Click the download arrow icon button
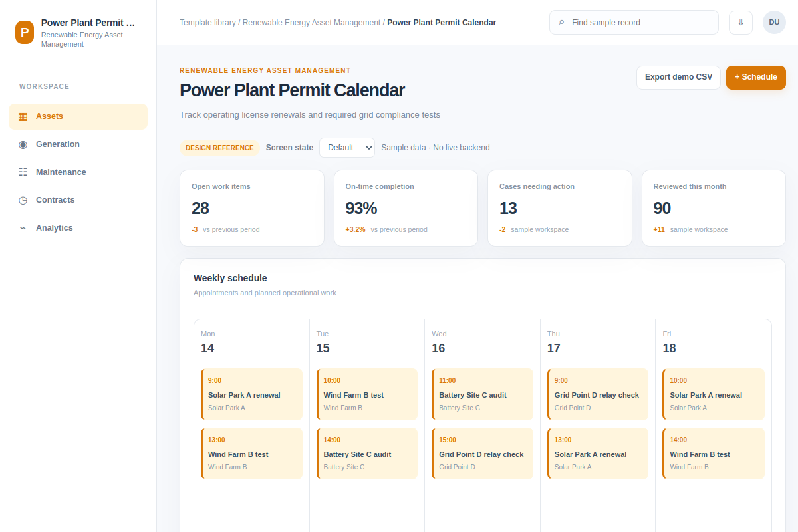The width and height of the screenshot is (798, 532). click(x=741, y=22)
